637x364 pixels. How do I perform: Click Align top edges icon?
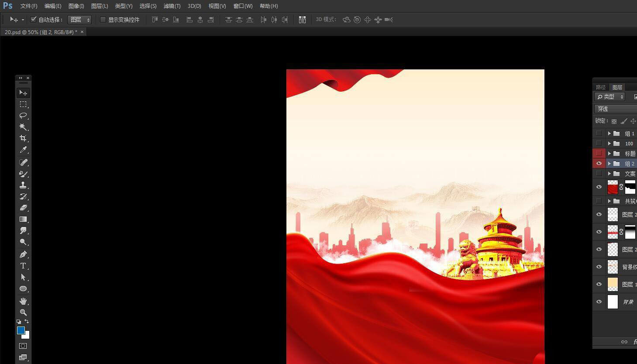155,20
